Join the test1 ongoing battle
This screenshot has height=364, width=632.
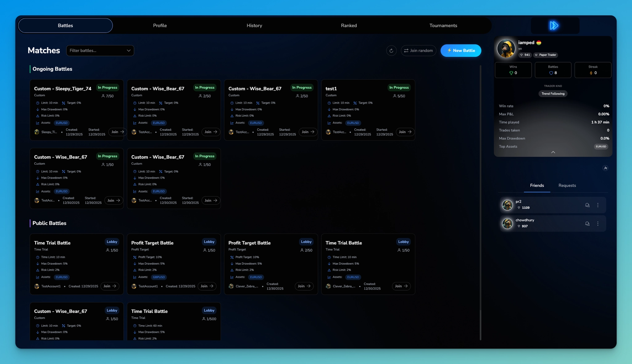405,132
